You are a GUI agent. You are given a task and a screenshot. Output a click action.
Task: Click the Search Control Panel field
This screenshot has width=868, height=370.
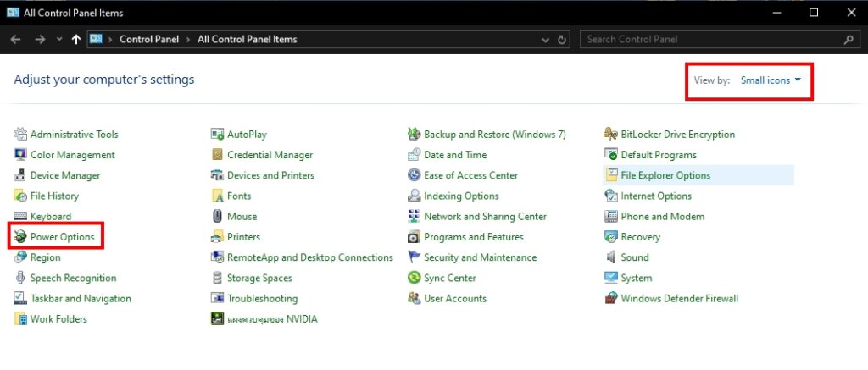click(x=712, y=40)
